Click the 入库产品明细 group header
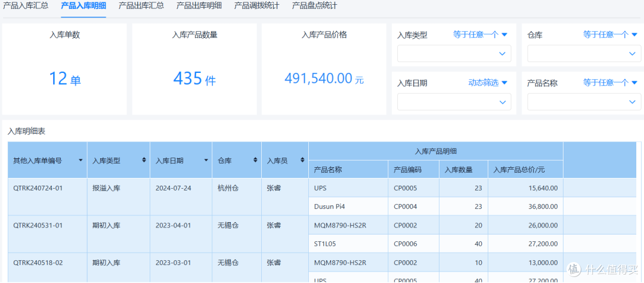Image resolution: width=644 pixels, height=283 pixels. click(436, 151)
